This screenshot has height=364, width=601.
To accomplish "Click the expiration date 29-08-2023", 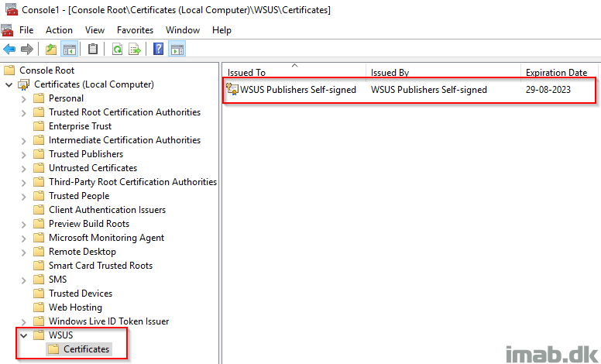I will click(x=548, y=89).
